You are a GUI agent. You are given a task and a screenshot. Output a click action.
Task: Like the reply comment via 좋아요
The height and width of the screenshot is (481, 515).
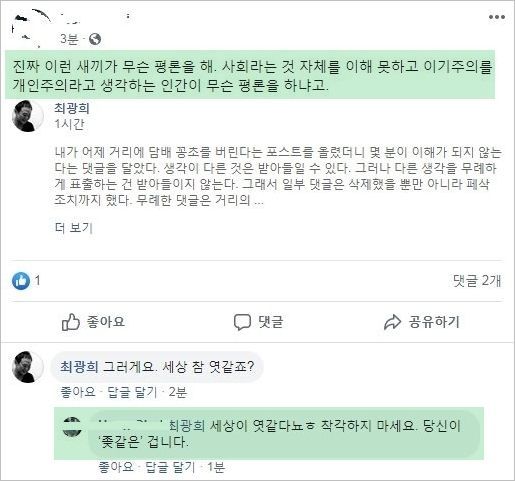point(116,467)
